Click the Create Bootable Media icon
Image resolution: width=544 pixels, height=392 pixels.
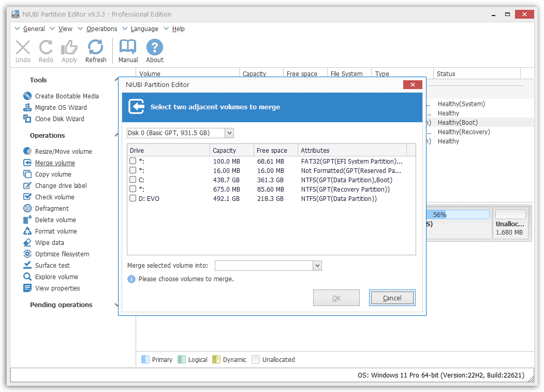[27, 96]
